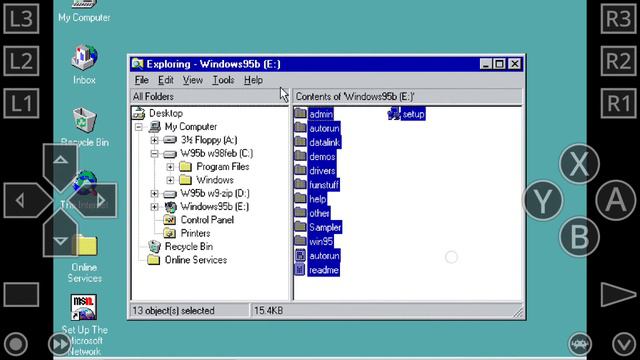This screenshot has height=360, width=640.
Task: Select the Sampler folder icon
Action: (x=300, y=227)
